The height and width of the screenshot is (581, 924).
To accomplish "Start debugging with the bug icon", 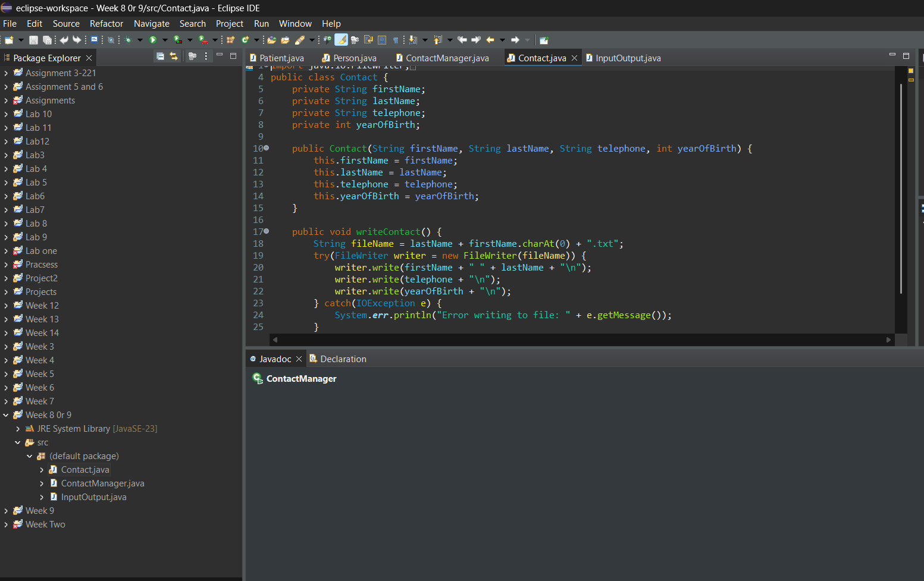I will click(x=128, y=40).
